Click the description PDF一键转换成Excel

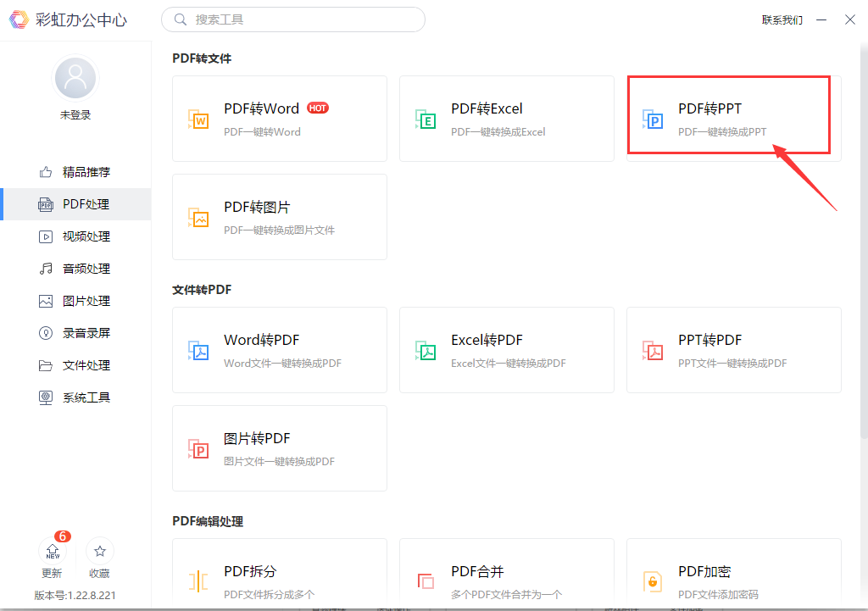(x=498, y=131)
